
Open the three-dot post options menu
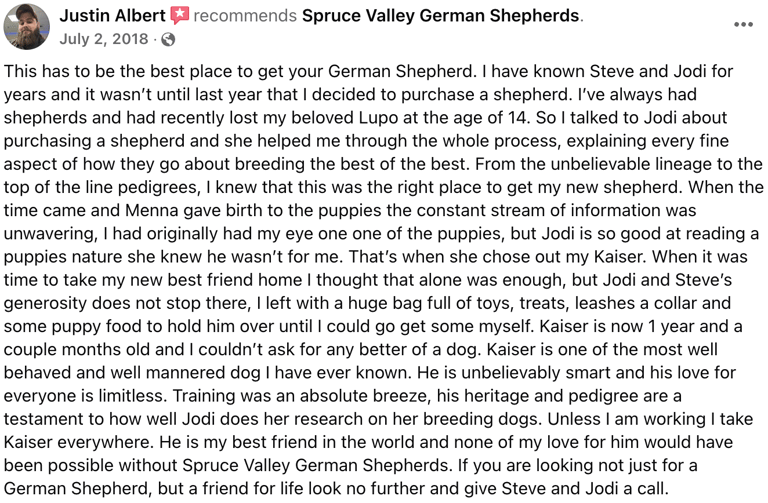tap(743, 24)
